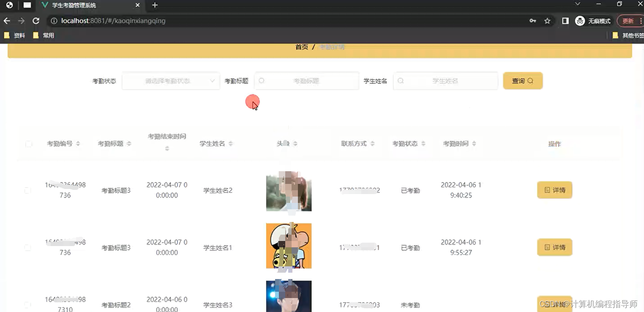644x312 pixels.
Task: Open the tab search chevron in title bar
Action: point(578,4)
